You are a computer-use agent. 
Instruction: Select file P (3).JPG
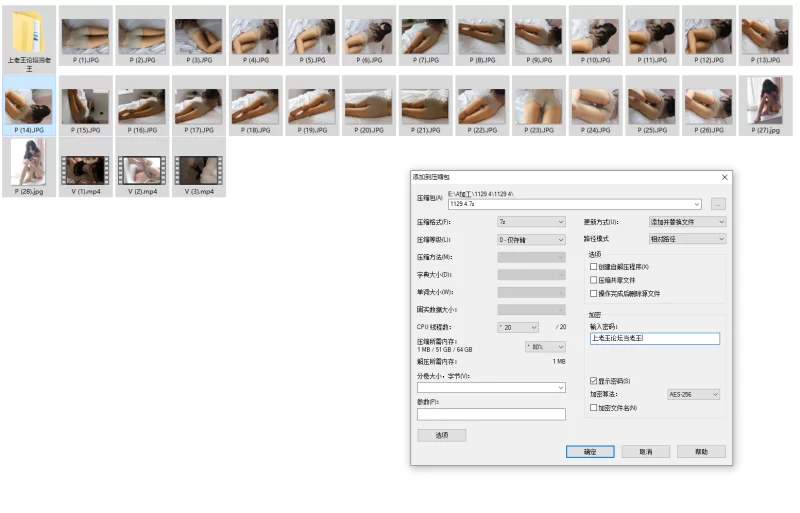[198, 37]
